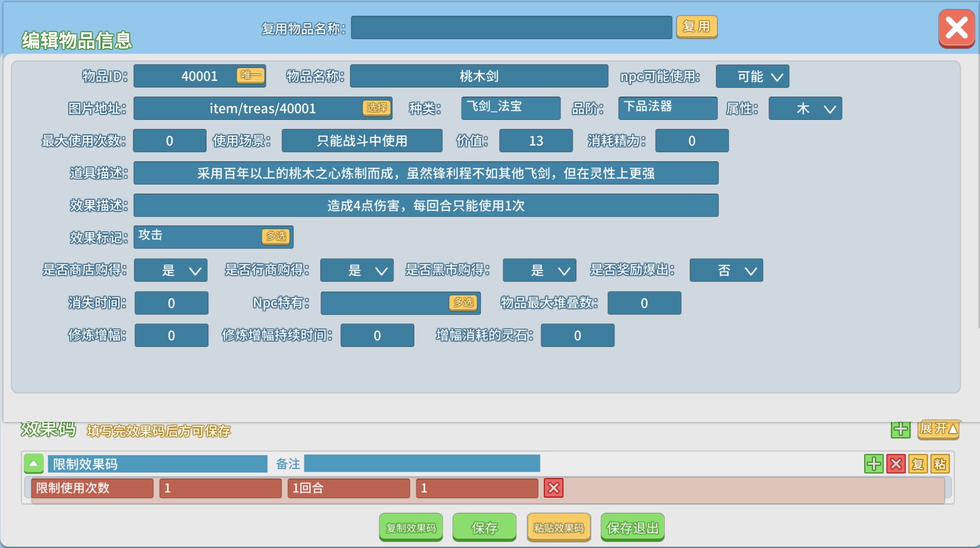Open 是否商店购得 dropdown
This screenshot has width=980, height=548.
tap(171, 270)
